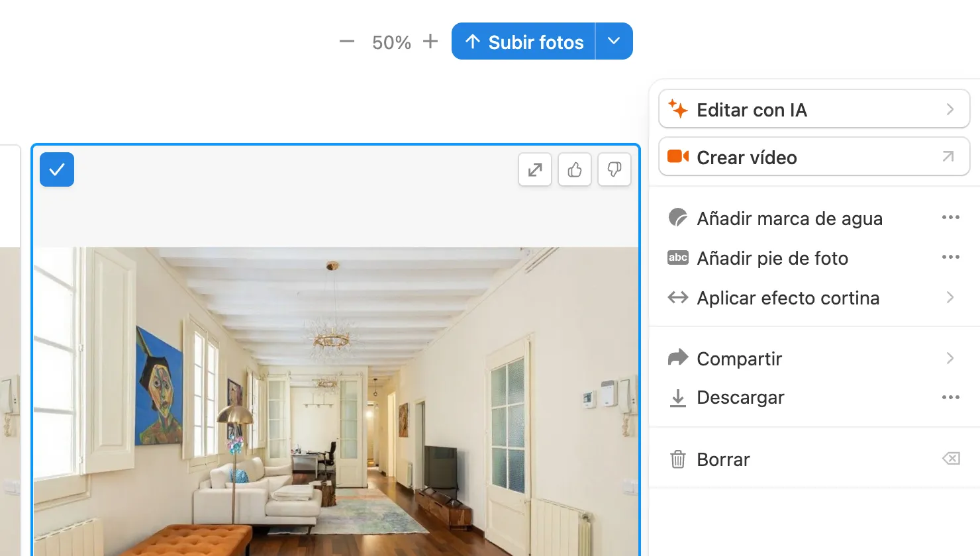Uncheck the blue photo selection checkbox
980x556 pixels.
click(x=57, y=169)
